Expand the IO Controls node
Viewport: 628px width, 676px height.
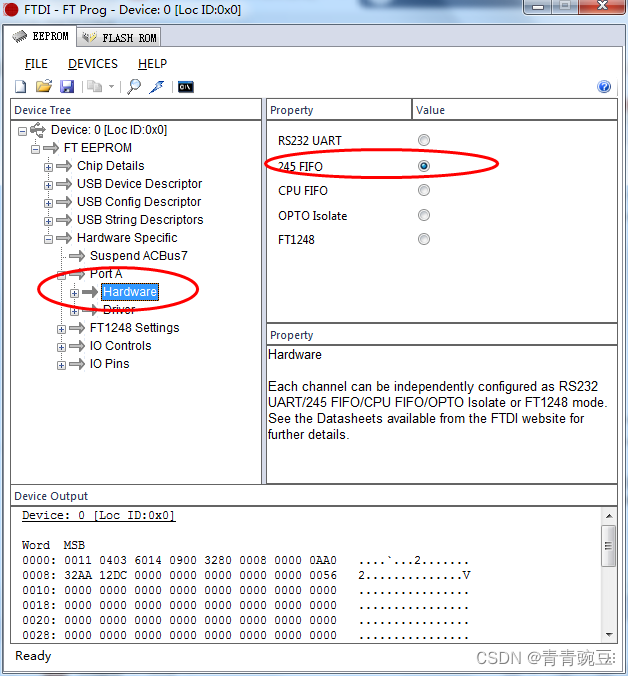click(61, 347)
